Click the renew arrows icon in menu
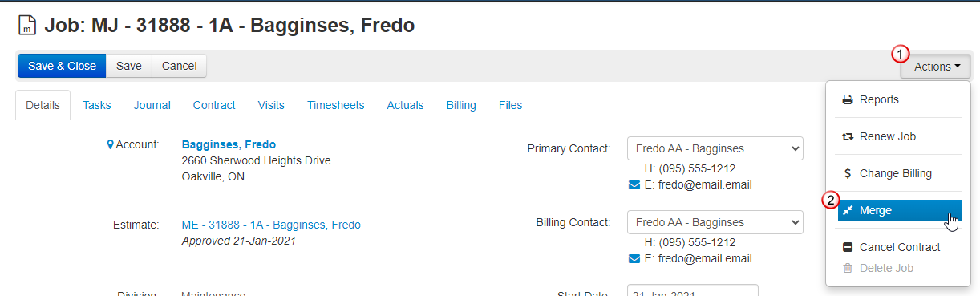 tap(847, 137)
